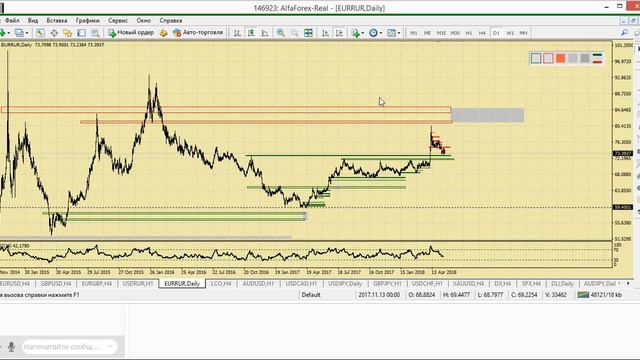
Task: Open the MetaEditor book icon
Action: coord(164,33)
